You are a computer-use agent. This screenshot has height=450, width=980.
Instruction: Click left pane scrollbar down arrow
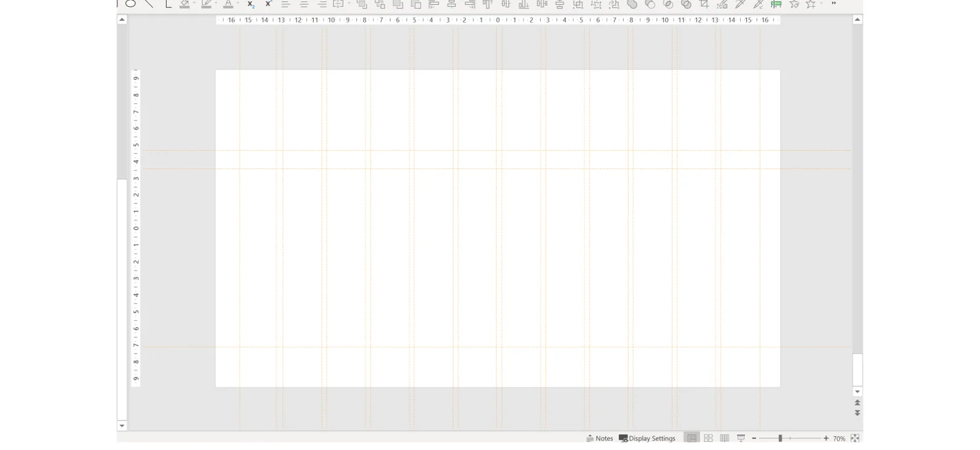122,425
